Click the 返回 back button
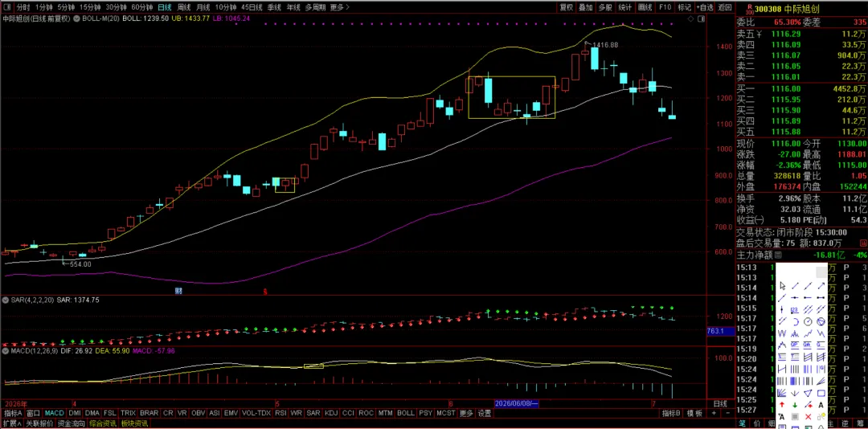 coord(725,7)
